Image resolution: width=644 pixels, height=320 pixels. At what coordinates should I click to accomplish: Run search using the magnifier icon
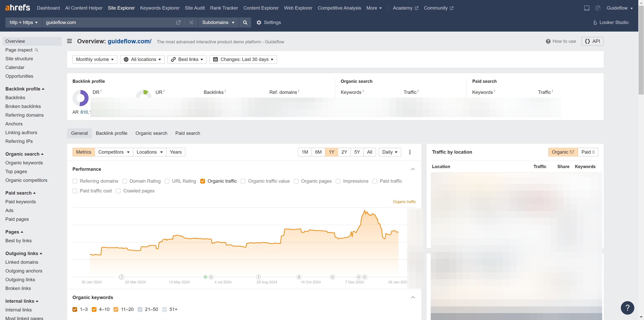tap(245, 22)
